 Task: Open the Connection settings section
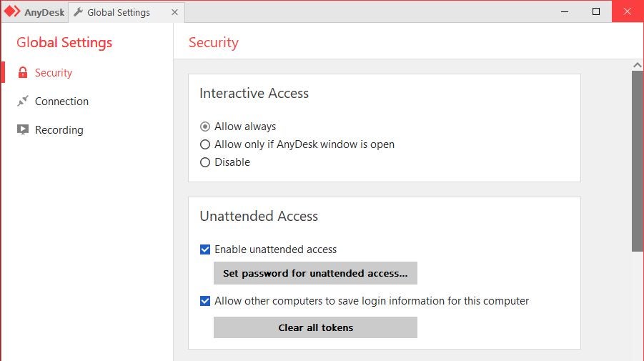click(x=61, y=102)
